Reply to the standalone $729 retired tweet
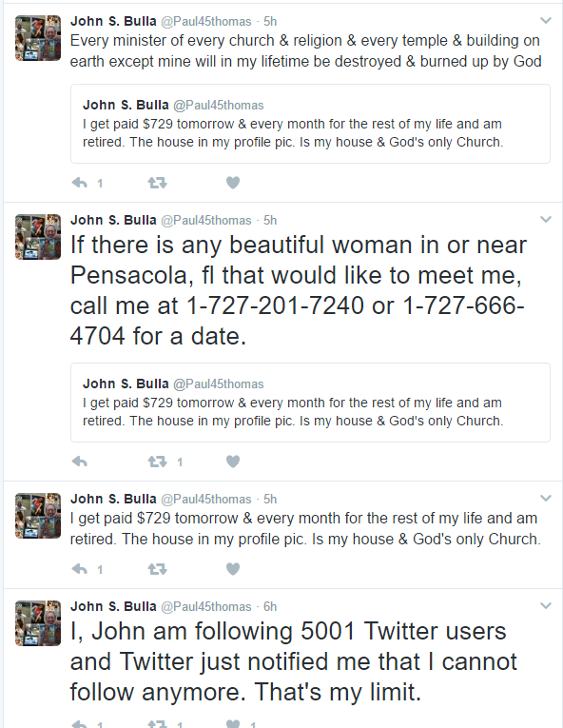The height and width of the screenshot is (728, 563). pyautogui.click(x=79, y=569)
